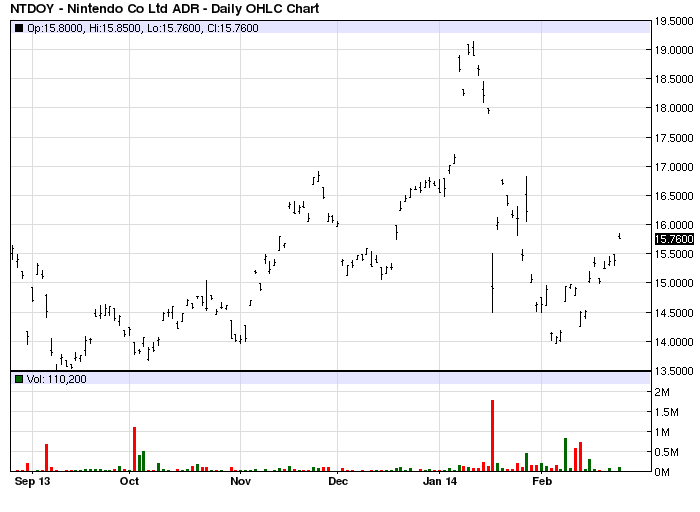Screen dimensions: 700x512
Task: Click the 0M volume axis label
Action: tap(662, 472)
